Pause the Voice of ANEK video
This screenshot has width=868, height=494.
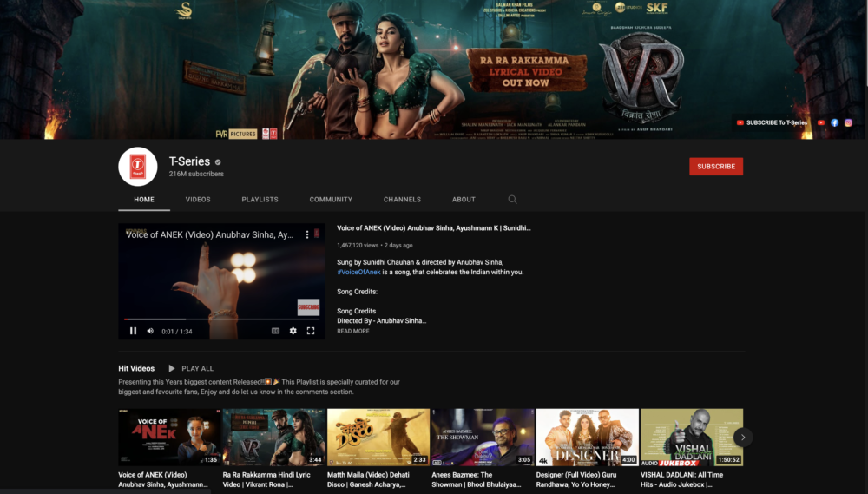[x=133, y=331]
